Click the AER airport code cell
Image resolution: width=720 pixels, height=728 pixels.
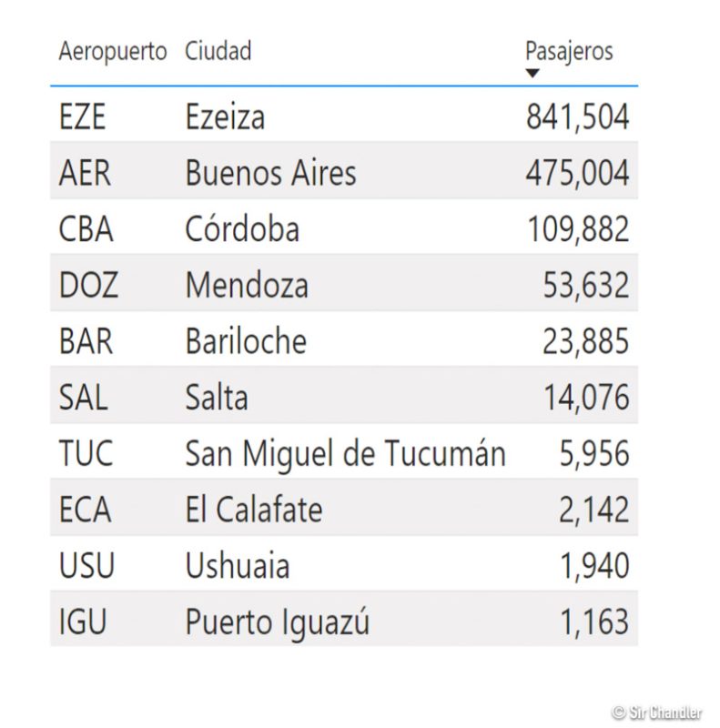coord(85,173)
